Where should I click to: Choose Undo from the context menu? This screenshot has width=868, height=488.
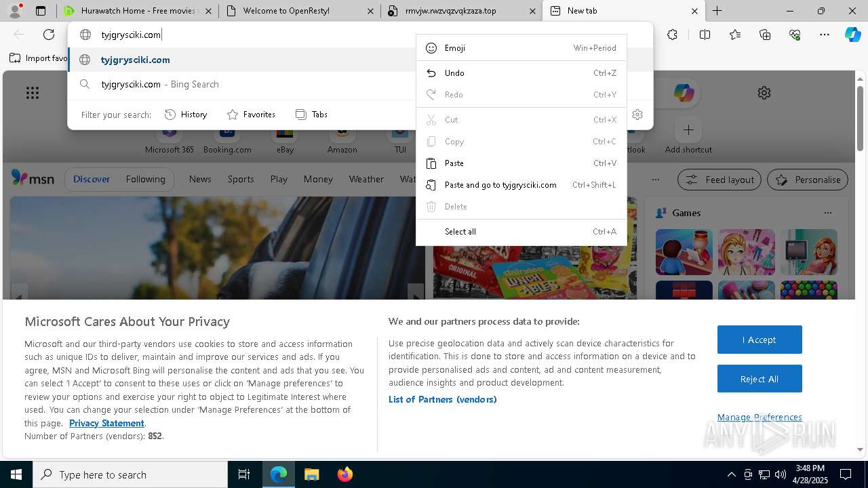[x=521, y=73]
